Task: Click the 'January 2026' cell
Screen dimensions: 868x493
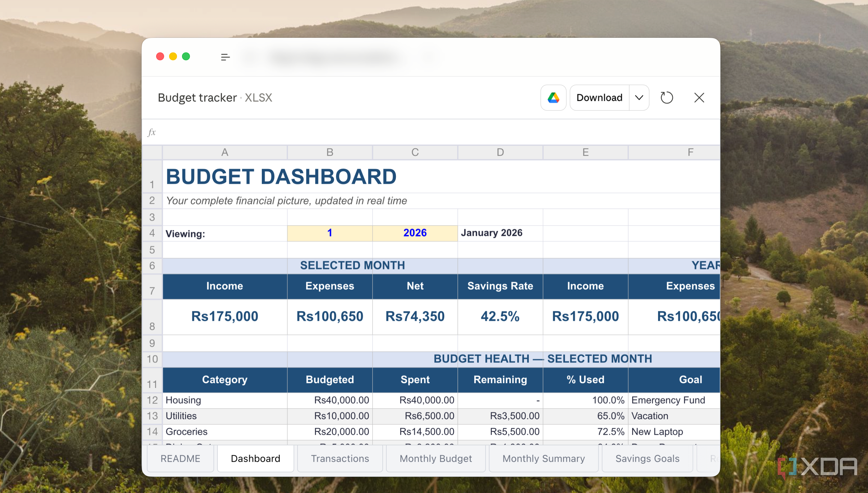Action: coord(500,233)
